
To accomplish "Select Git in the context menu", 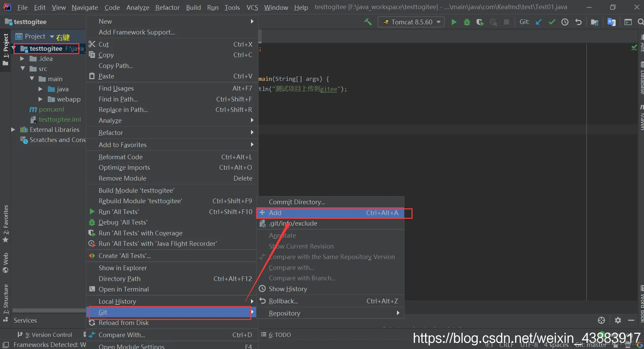I will [x=171, y=312].
